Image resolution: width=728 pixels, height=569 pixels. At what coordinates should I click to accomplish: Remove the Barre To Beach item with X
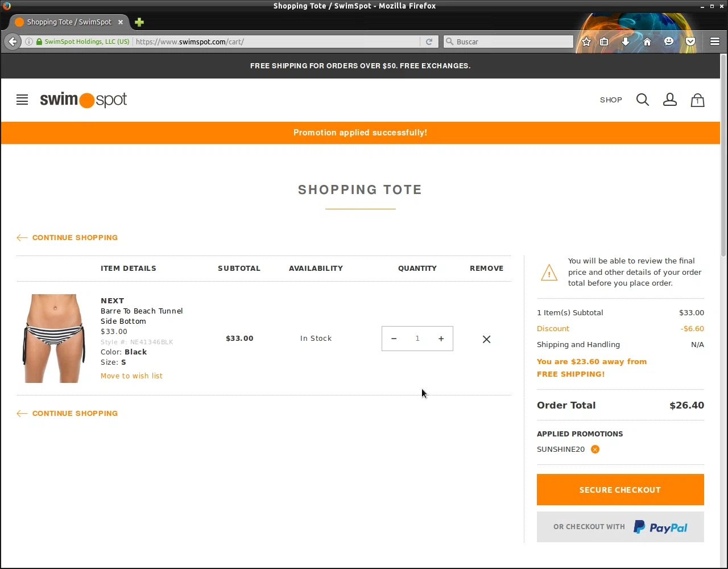(x=486, y=339)
